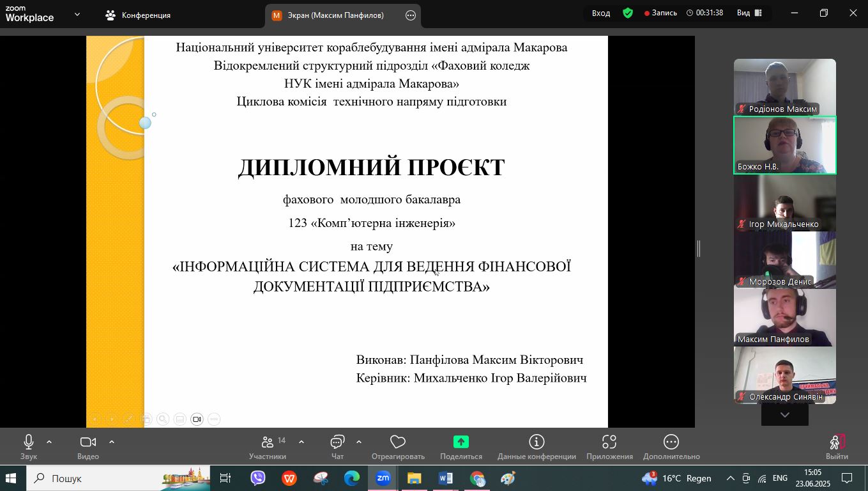868x491 pixels.
Task: Open the three-dot options on the screen share tab
Action: click(x=411, y=15)
